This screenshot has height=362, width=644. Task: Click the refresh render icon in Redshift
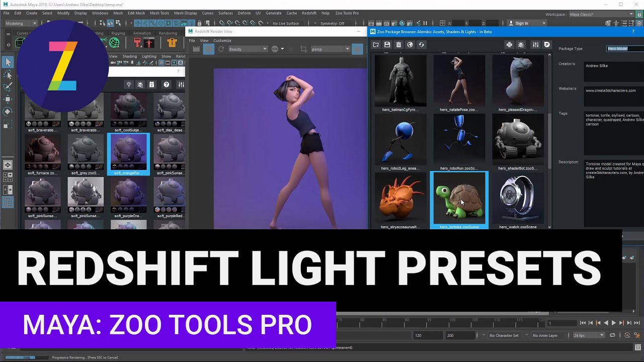[x=221, y=49]
